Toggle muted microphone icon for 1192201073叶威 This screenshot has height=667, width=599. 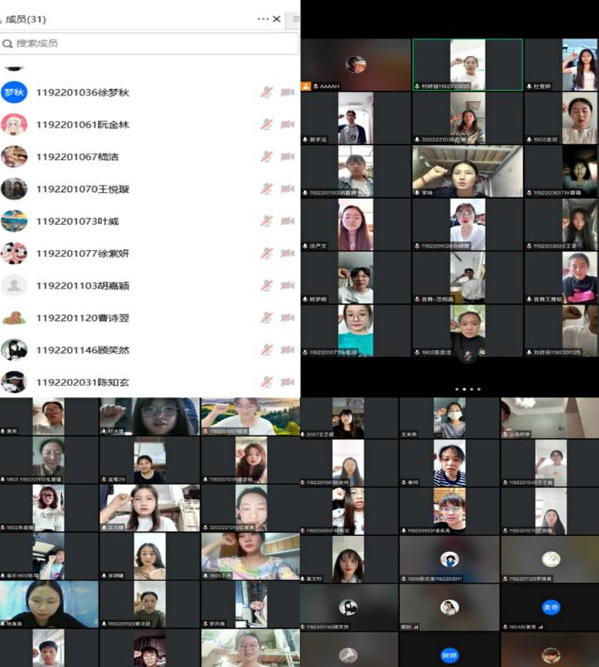pyautogui.click(x=266, y=221)
